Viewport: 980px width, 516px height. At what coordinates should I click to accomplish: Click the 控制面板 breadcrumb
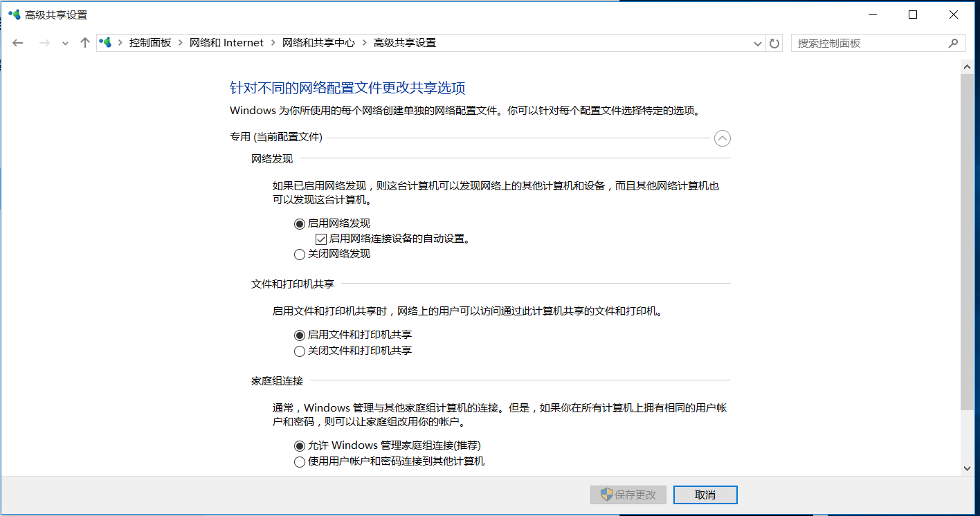tap(150, 43)
